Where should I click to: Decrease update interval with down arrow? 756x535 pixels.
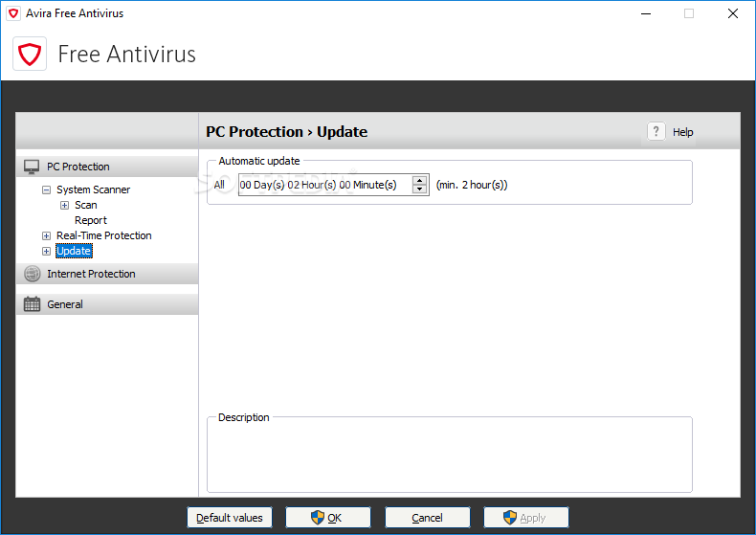click(x=419, y=189)
